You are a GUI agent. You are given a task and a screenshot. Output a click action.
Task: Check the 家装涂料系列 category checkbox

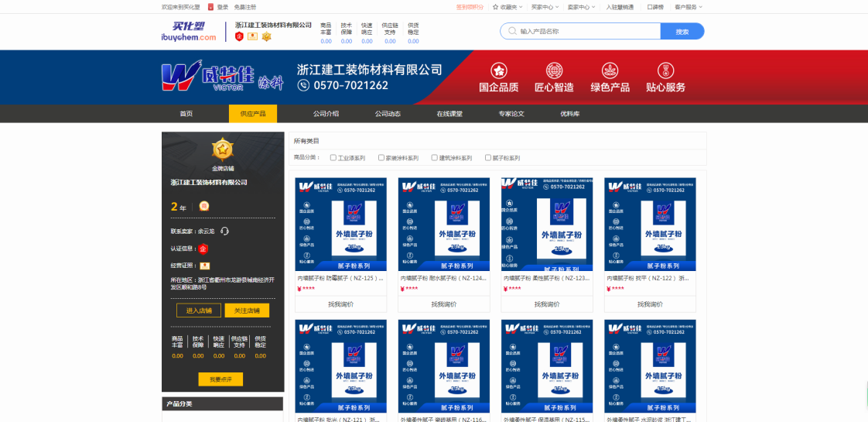[x=381, y=158]
